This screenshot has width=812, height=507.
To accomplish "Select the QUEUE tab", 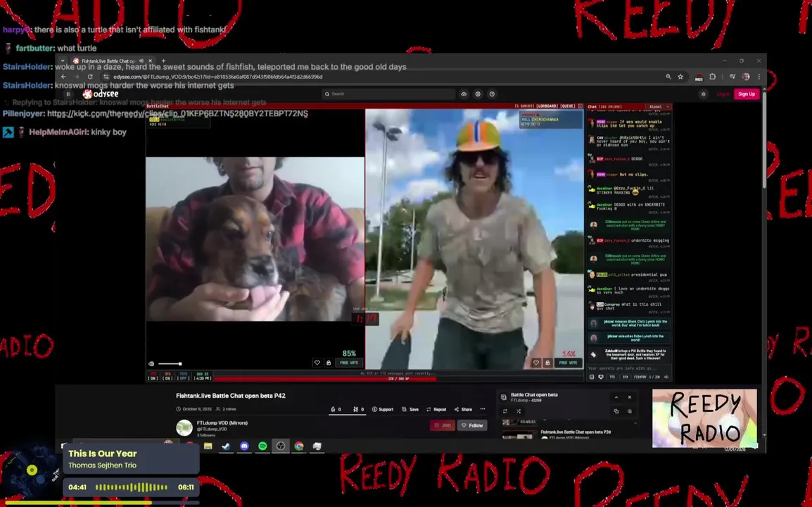I will (568, 106).
